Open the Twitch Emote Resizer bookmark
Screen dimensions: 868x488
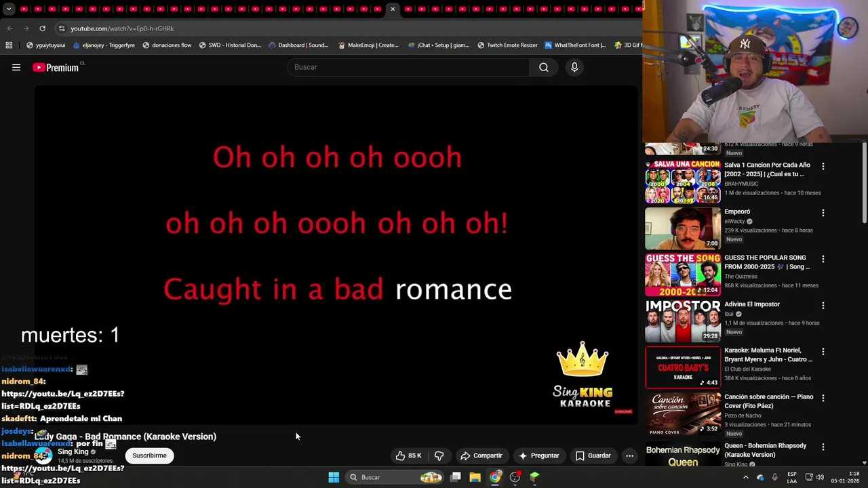(x=507, y=45)
